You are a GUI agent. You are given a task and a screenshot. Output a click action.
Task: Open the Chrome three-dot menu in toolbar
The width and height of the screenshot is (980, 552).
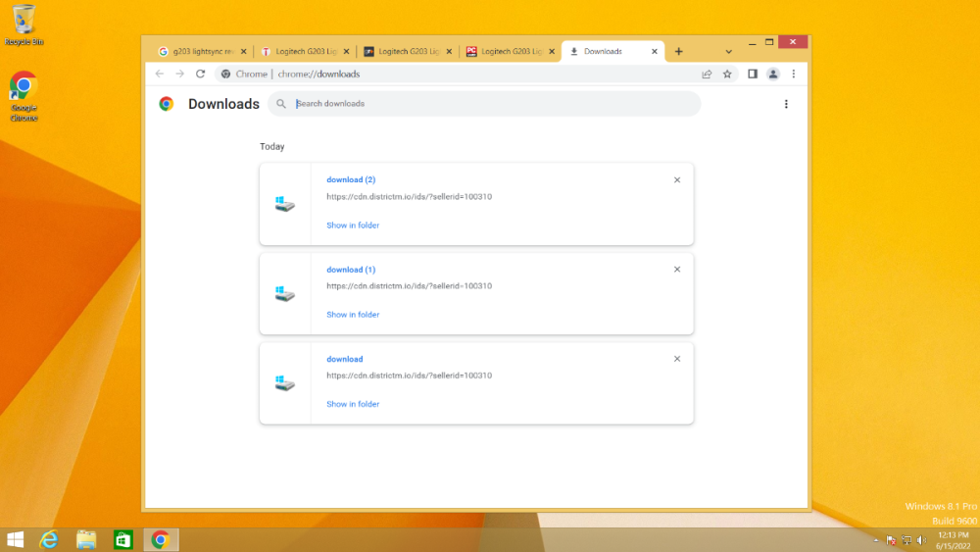click(794, 74)
